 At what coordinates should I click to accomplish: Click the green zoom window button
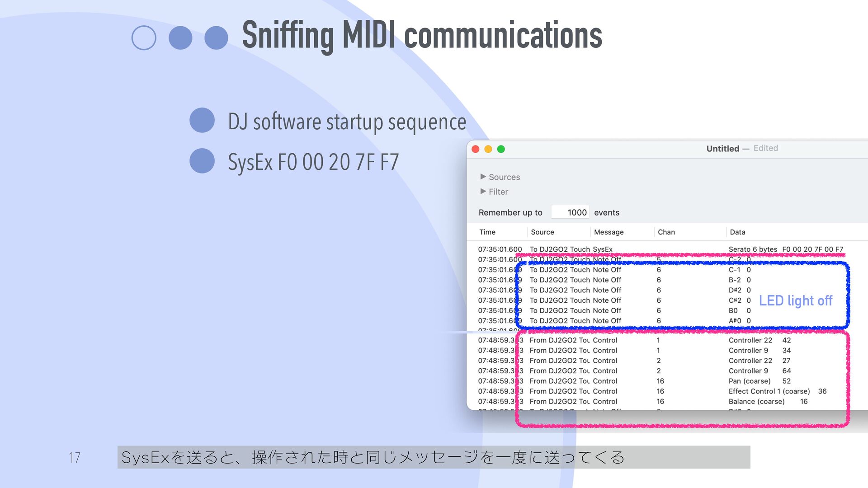coord(501,149)
